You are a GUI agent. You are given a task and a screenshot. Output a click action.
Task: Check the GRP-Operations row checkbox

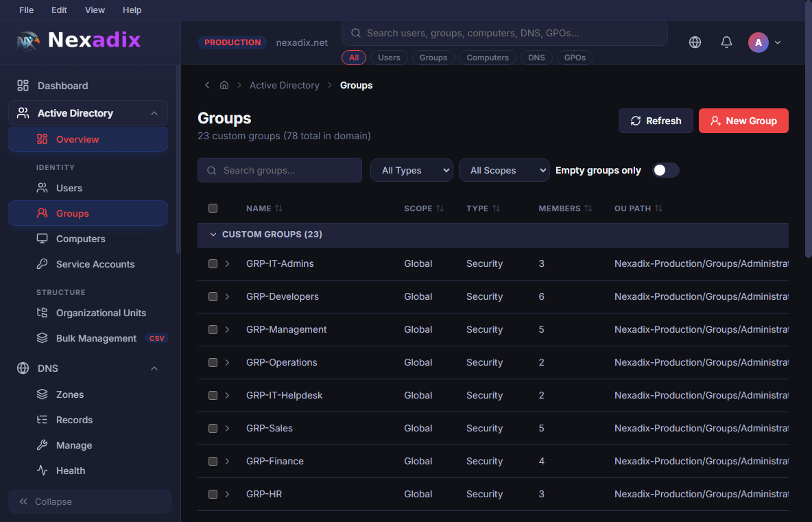coord(213,362)
